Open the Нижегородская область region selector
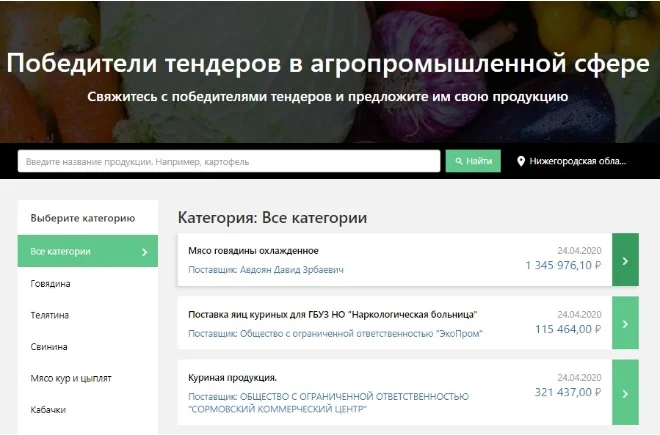Screen dimensions: 660x435 pyautogui.click(x=572, y=161)
